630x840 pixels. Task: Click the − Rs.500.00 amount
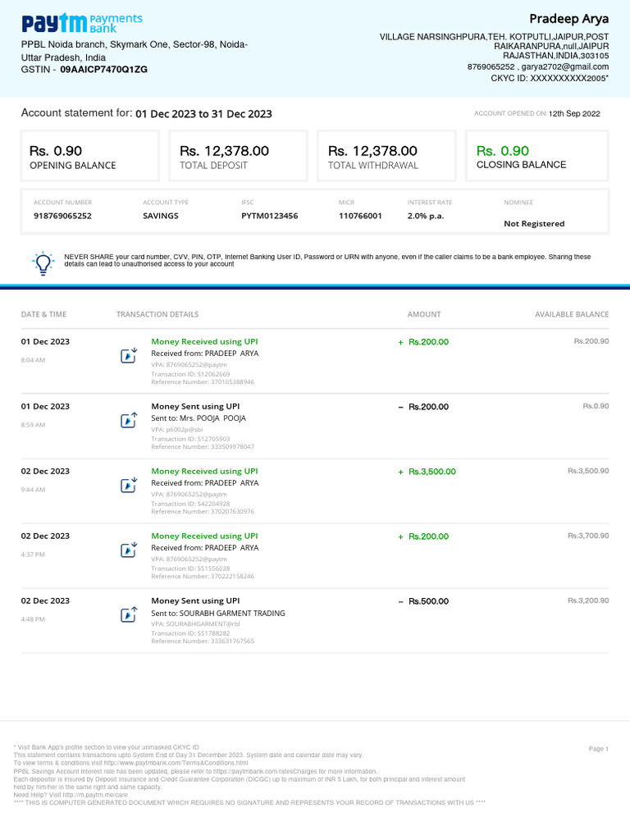click(x=423, y=601)
